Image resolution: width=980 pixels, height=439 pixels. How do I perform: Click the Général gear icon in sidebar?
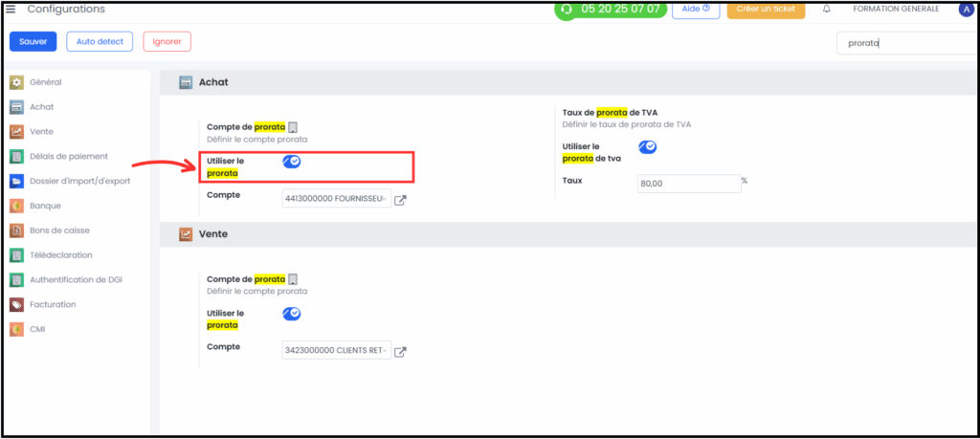(x=17, y=82)
